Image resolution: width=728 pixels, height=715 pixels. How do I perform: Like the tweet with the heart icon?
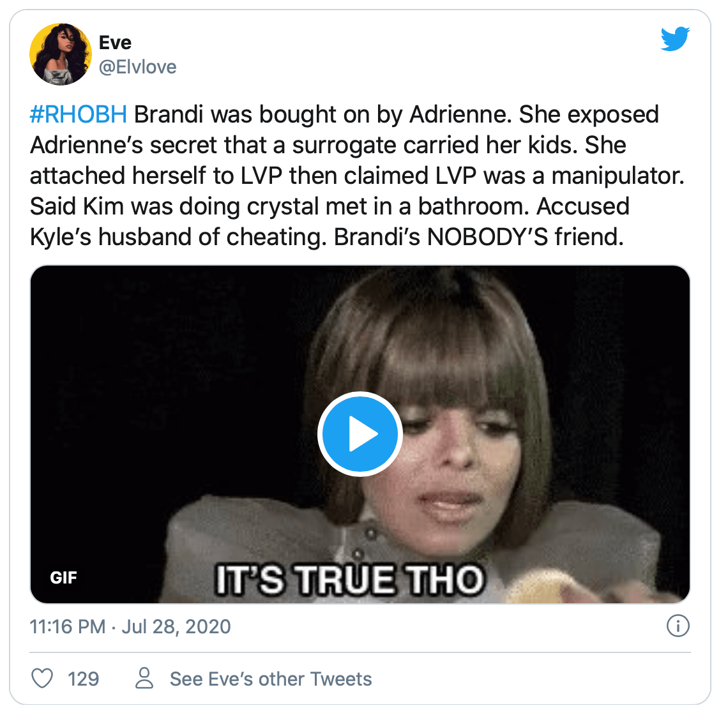point(42,679)
